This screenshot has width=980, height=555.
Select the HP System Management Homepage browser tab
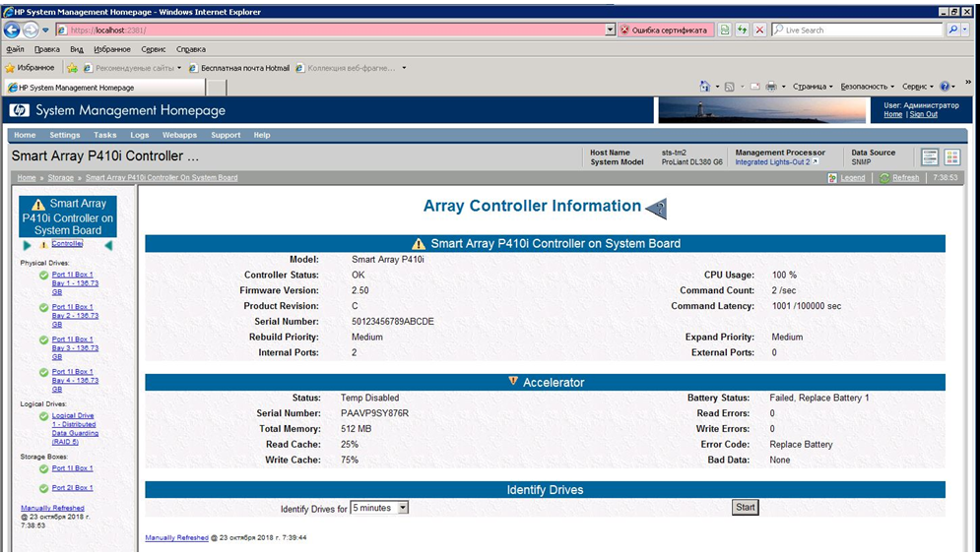(x=103, y=88)
